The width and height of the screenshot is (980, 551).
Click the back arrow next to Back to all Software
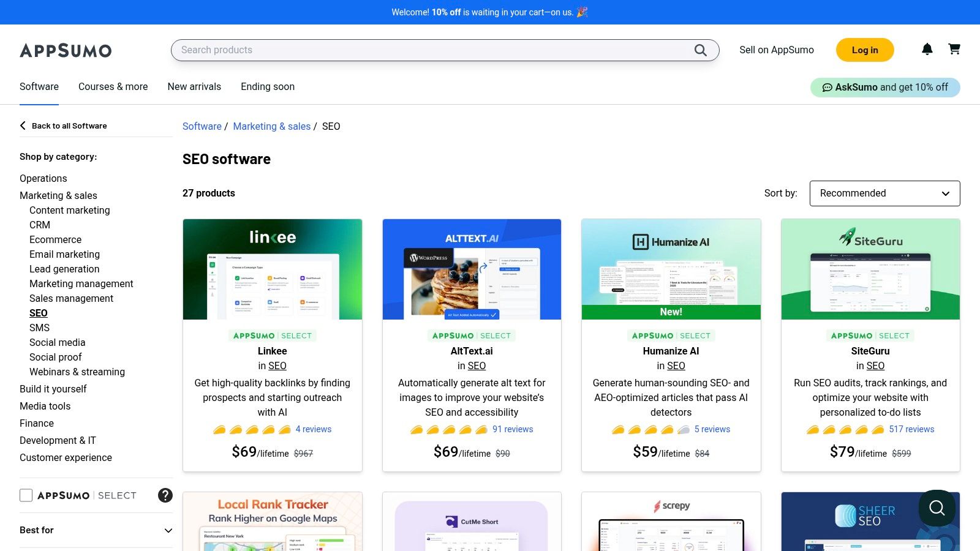click(x=23, y=126)
